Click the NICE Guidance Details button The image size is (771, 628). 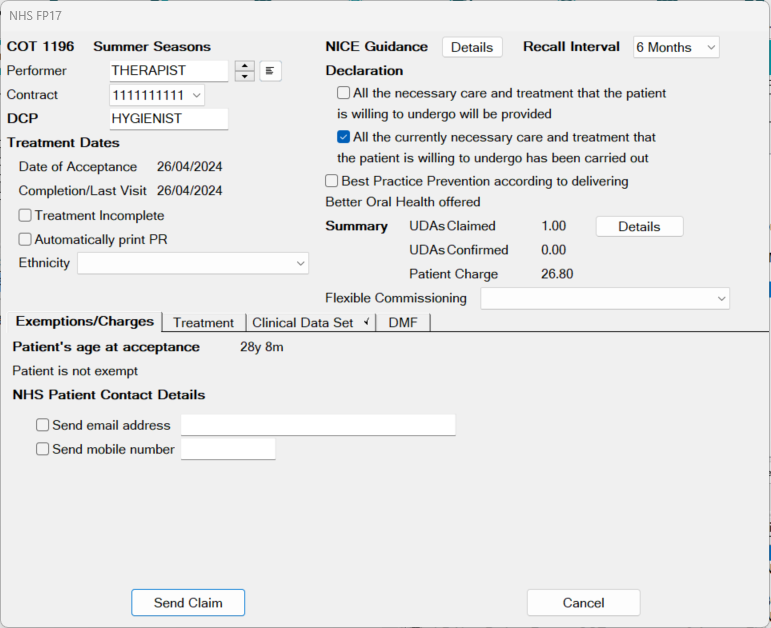(472, 48)
